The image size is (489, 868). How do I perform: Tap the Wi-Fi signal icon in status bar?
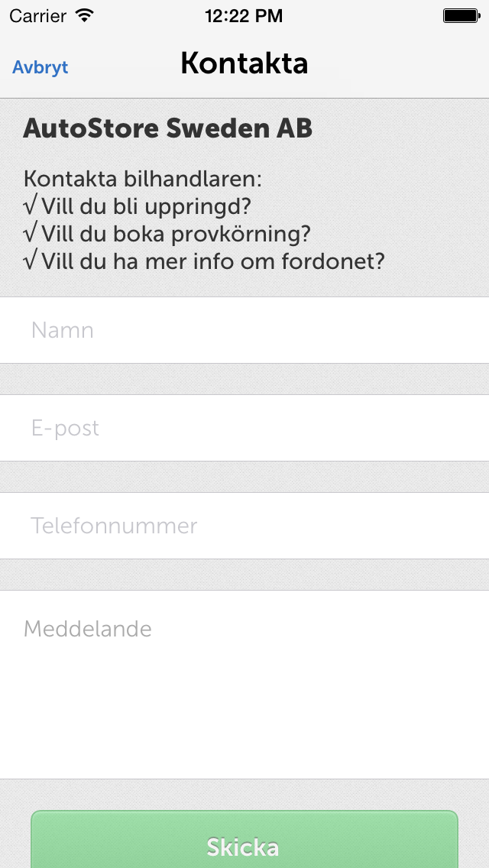click(x=85, y=15)
